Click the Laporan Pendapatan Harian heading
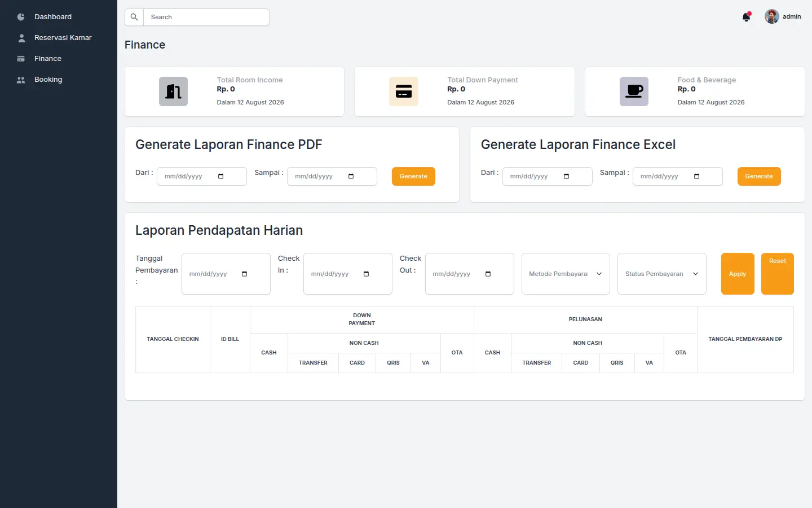 tap(219, 230)
